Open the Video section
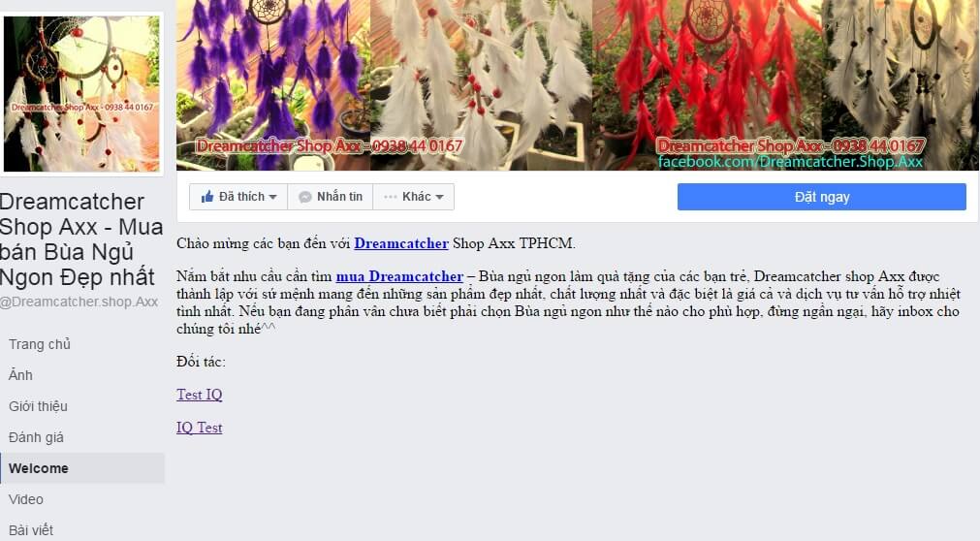The image size is (980, 541). 25,499
